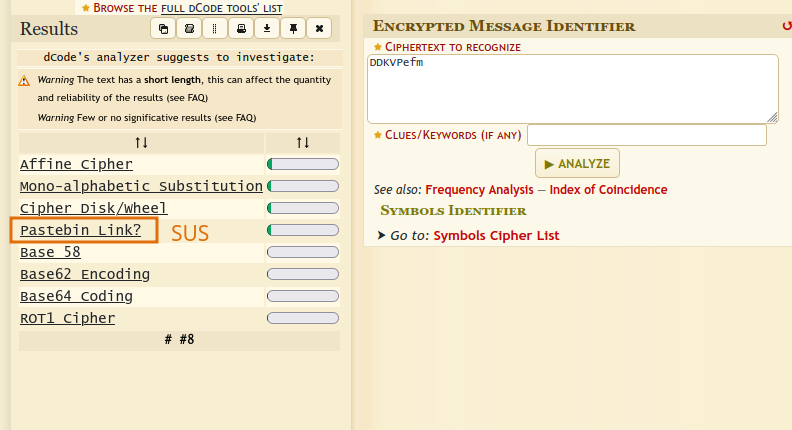Click the Clues/Keywords input field

coord(646,135)
